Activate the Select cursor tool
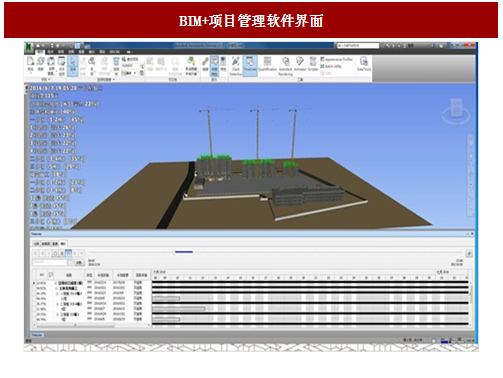This screenshot has width=503, height=378. point(73,65)
